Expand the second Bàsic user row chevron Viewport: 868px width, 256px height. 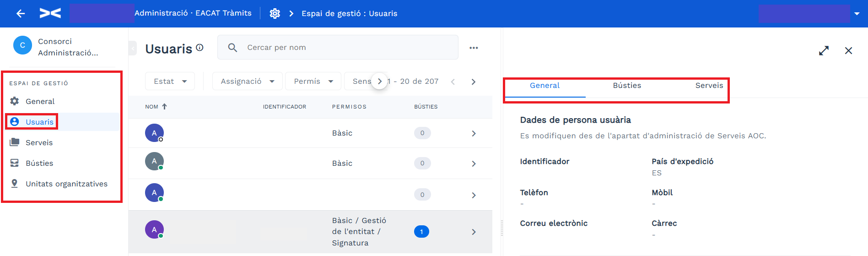[x=474, y=163]
